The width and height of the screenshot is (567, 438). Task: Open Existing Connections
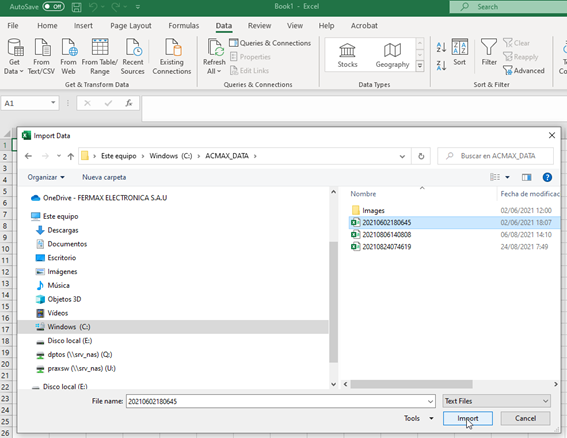[172, 56]
